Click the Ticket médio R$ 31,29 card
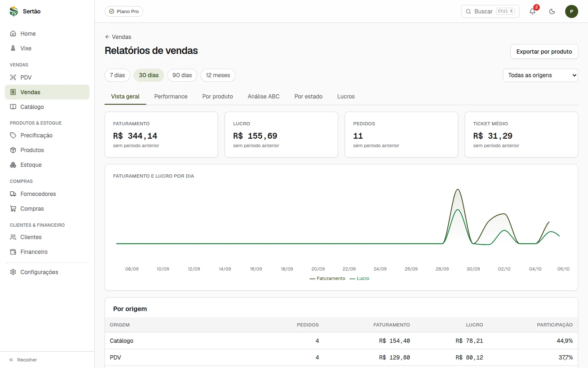 (x=521, y=134)
